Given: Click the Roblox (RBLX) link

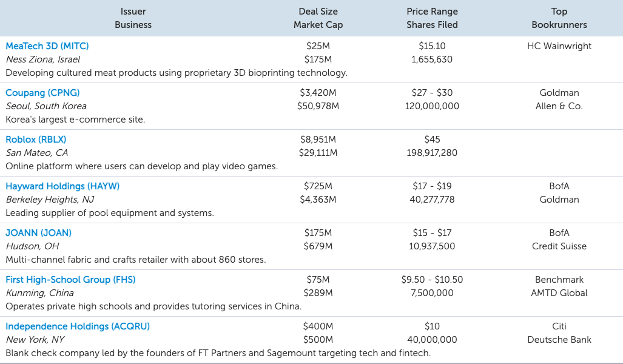Looking at the screenshot, I should [36, 140].
